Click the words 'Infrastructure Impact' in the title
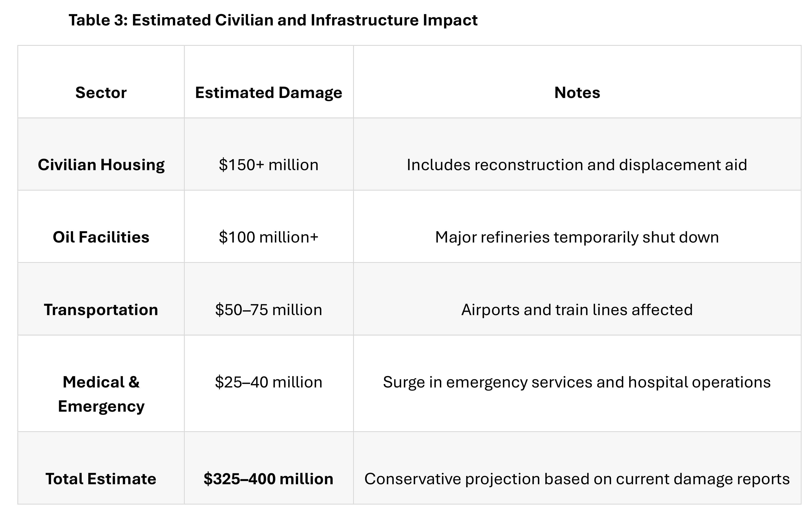The width and height of the screenshot is (812, 524). click(x=394, y=20)
